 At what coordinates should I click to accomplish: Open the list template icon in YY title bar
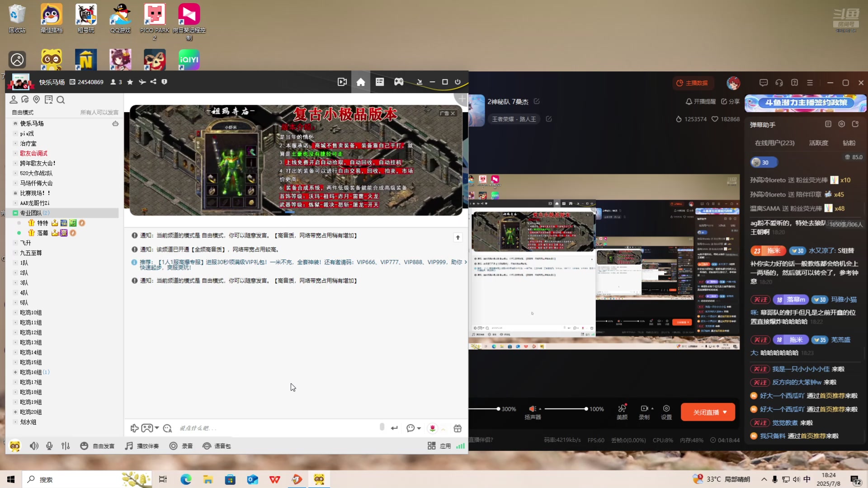(380, 82)
